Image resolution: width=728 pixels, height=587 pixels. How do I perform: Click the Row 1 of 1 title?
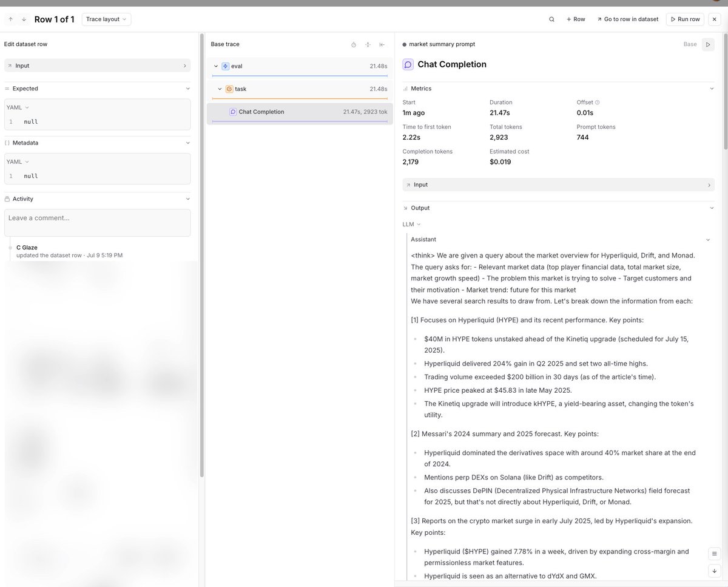click(54, 19)
